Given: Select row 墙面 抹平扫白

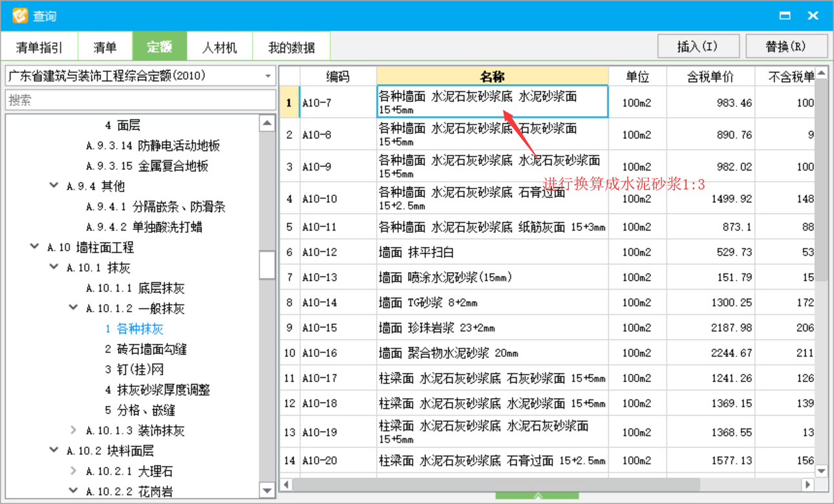Looking at the screenshot, I should [x=493, y=252].
